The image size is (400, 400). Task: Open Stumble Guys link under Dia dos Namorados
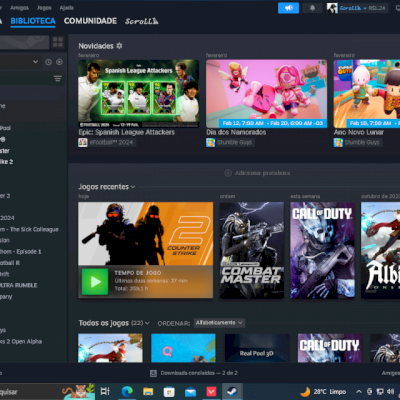[234, 143]
